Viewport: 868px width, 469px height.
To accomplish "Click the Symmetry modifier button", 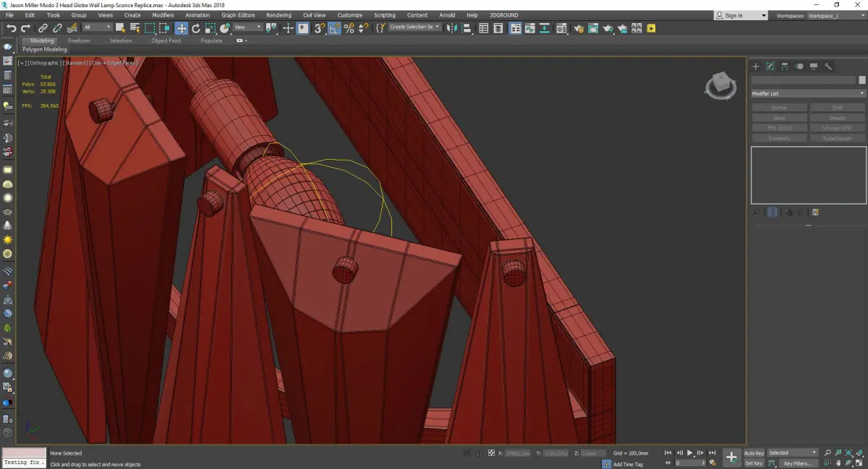I will coord(779,138).
